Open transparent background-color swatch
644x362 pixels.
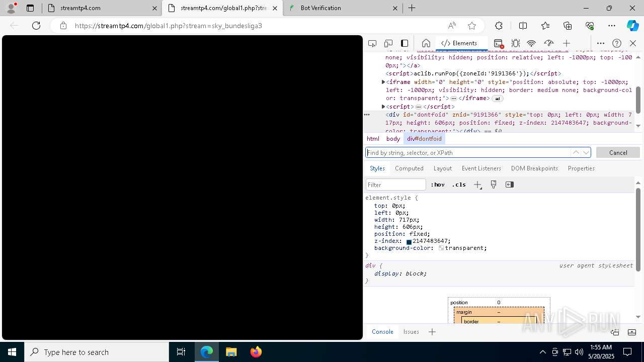click(x=441, y=248)
